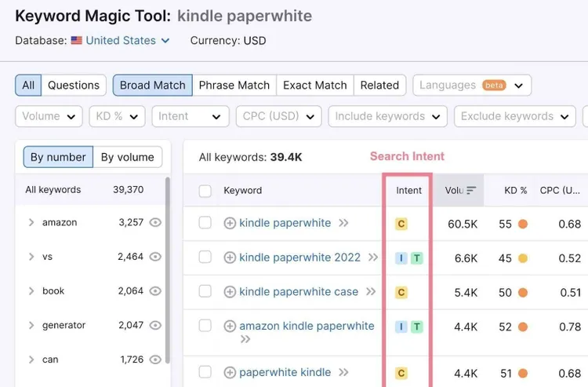Open double-arrow under 'amazon kindle paperwhite'

click(x=245, y=340)
